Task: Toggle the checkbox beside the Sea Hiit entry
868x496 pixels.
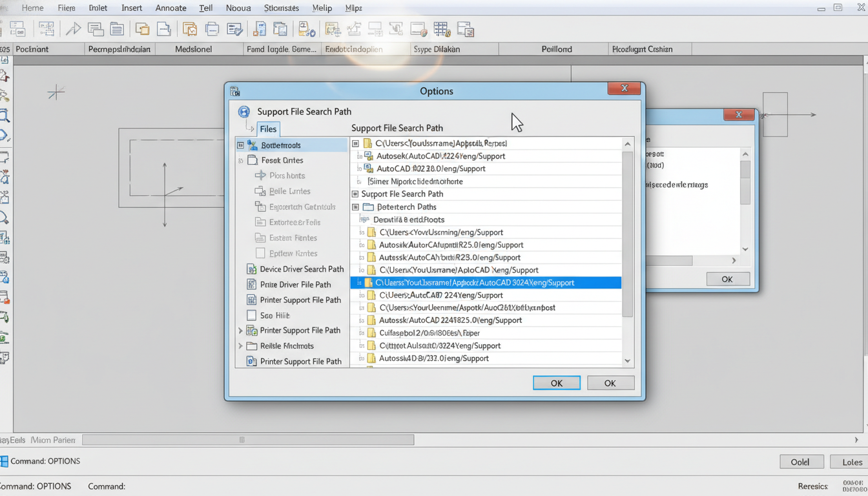Action: tap(251, 315)
